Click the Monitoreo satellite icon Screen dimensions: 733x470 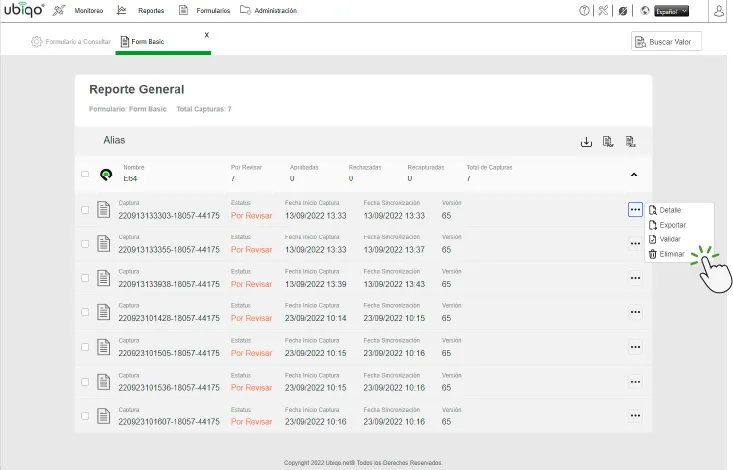(59, 10)
